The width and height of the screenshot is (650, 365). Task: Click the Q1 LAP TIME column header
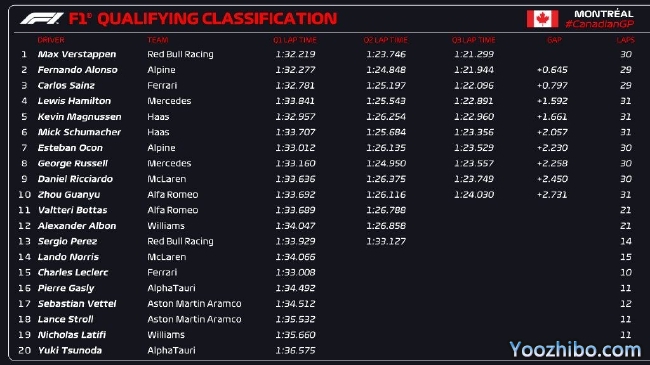coord(295,40)
